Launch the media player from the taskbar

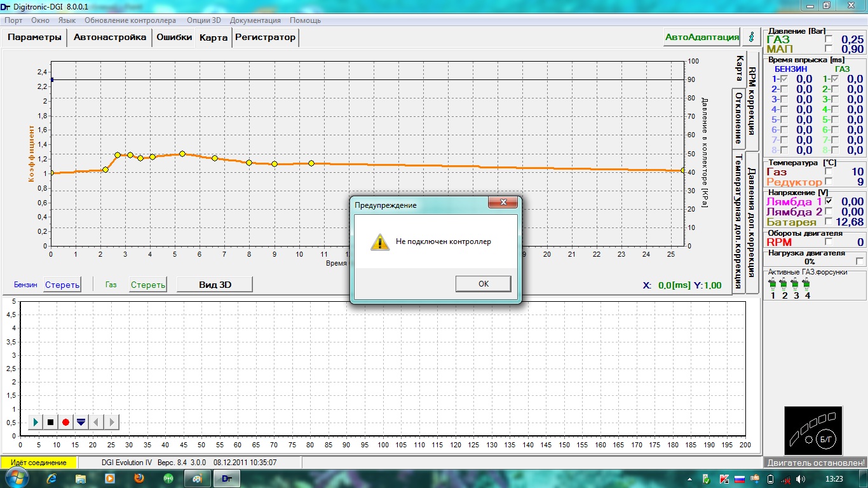110,478
